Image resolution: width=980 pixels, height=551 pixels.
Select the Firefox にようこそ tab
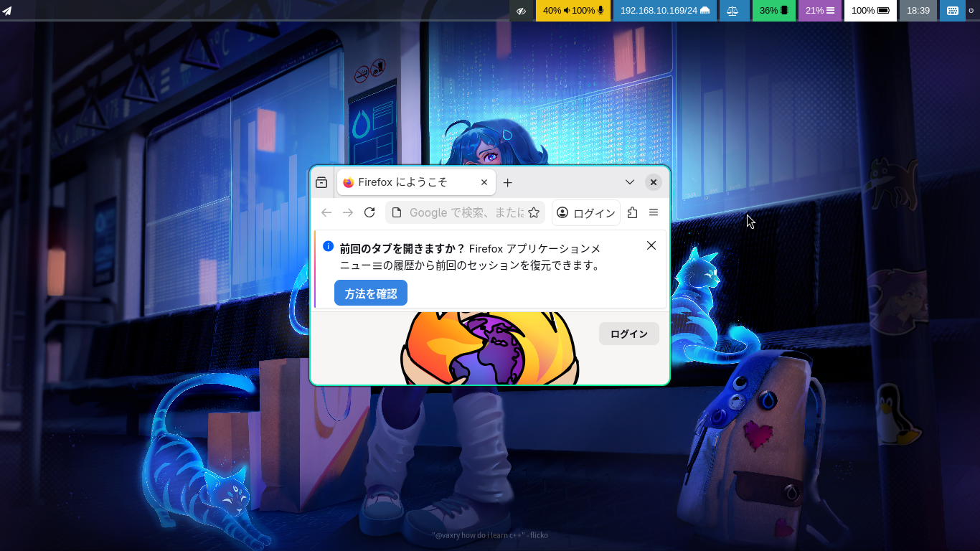tap(416, 182)
